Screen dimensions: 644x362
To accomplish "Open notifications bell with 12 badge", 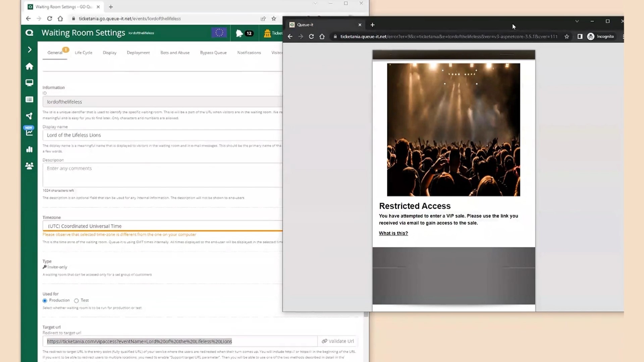I will (x=244, y=33).
